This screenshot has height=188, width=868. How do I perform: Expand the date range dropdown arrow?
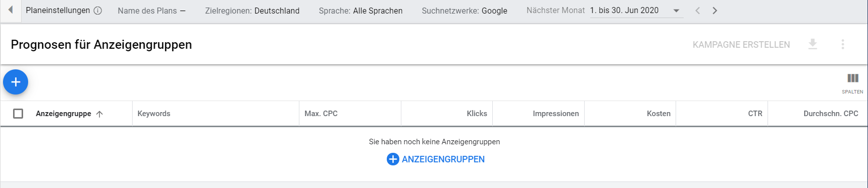pyautogui.click(x=676, y=11)
